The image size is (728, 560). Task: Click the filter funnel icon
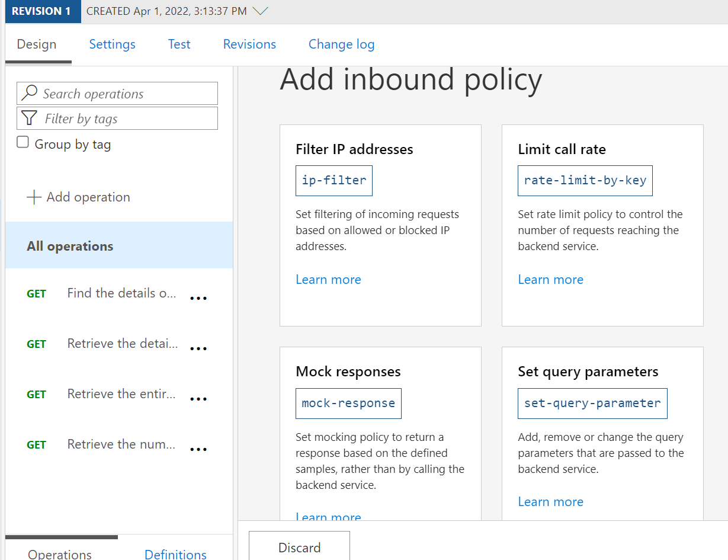[30, 119]
